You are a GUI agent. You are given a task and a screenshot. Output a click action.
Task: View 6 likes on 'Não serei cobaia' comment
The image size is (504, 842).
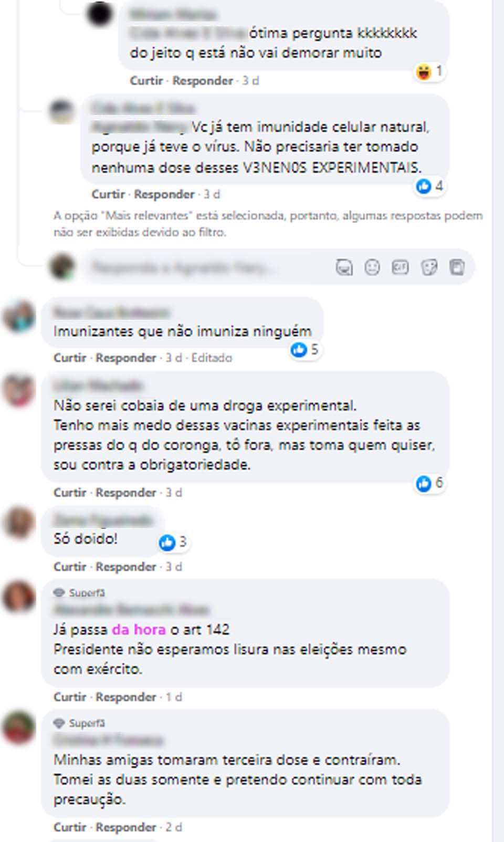click(x=429, y=483)
